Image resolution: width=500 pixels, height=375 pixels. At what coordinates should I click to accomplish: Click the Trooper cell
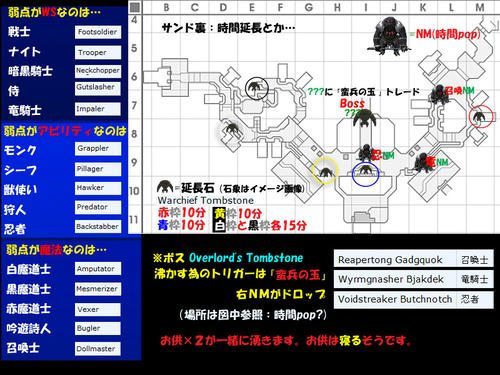point(98,52)
